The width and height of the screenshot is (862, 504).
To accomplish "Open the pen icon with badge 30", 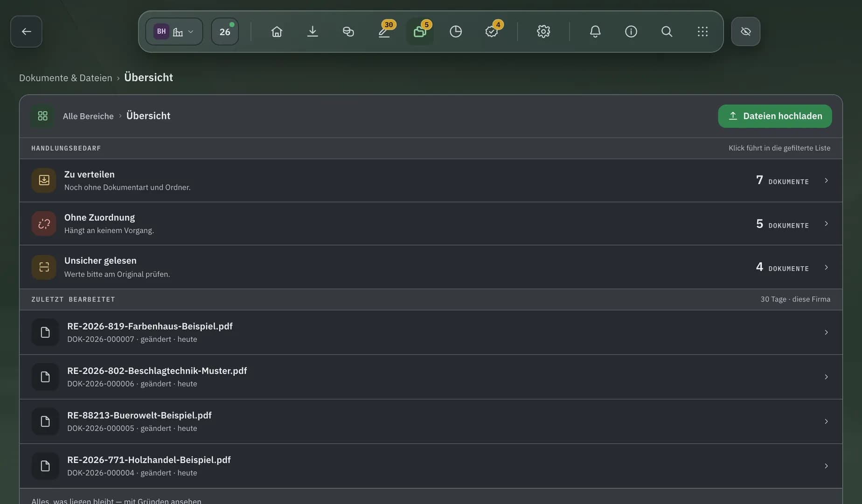I will 384,31.
